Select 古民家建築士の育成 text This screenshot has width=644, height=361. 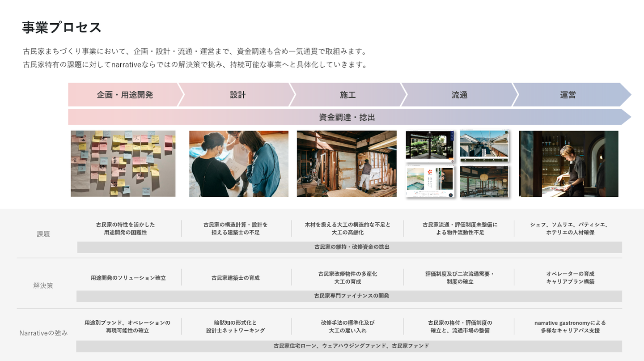pyautogui.click(x=236, y=278)
